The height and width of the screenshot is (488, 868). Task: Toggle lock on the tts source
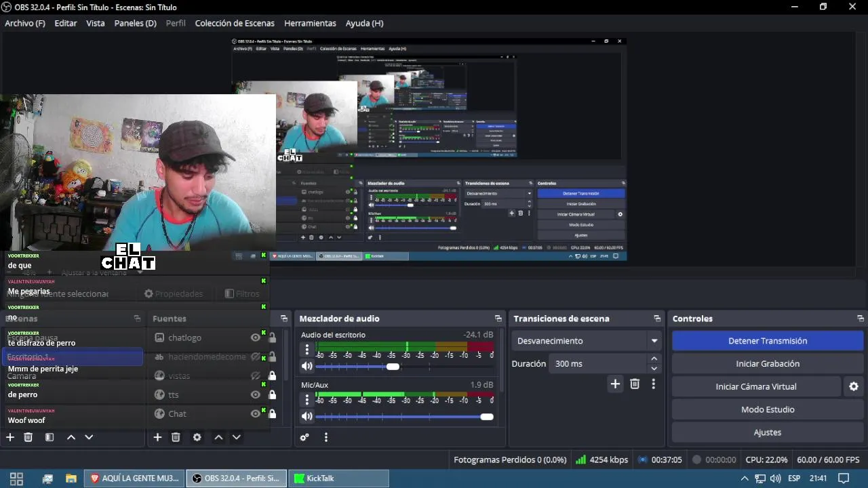pos(272,394)
